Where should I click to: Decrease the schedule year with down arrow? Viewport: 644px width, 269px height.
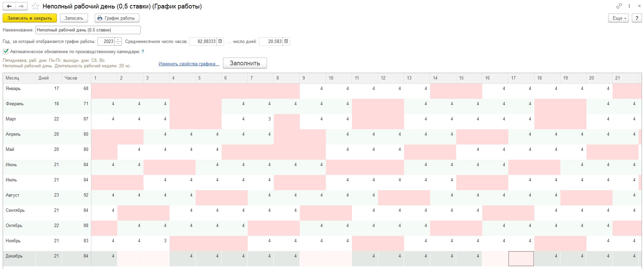pos(118,43)
